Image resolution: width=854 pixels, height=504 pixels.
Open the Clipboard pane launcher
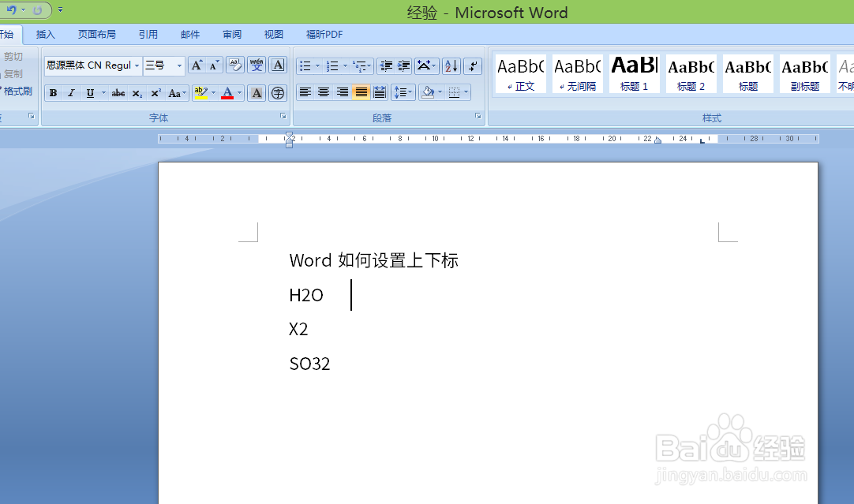pyautogui.click(x=31, y=116)
